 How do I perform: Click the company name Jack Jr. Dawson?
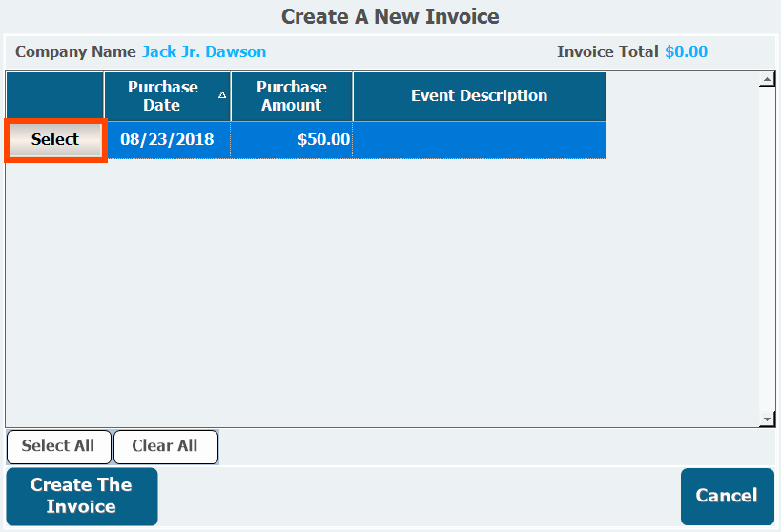point(204,51)
